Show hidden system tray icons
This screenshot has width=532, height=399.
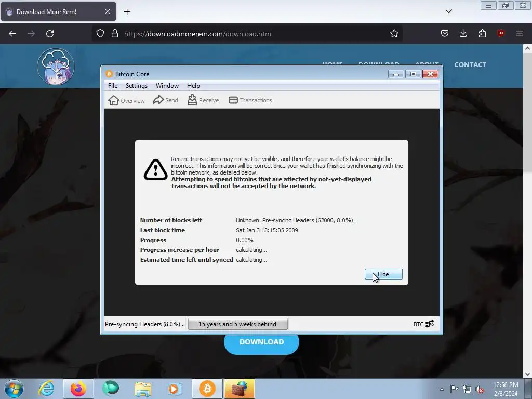click(x=442, y=389)
